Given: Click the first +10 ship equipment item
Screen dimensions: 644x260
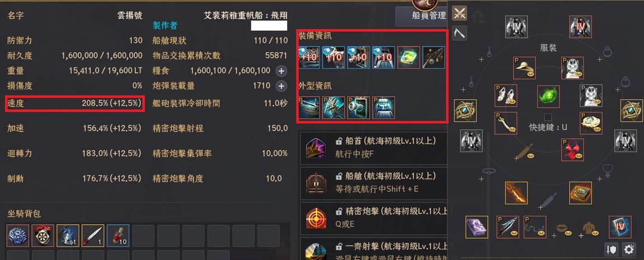Looking at the screenshot, I should 309,58.
